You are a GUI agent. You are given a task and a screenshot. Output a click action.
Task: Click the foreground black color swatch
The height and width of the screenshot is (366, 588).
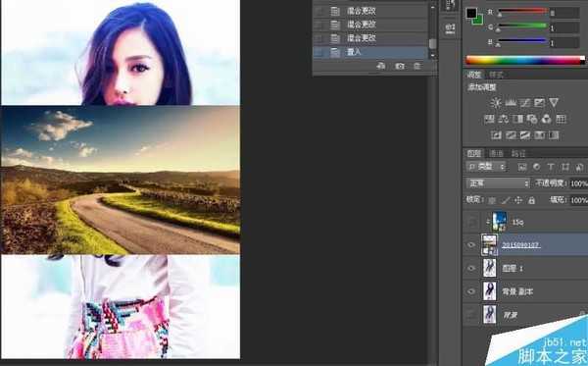point(471,14)
